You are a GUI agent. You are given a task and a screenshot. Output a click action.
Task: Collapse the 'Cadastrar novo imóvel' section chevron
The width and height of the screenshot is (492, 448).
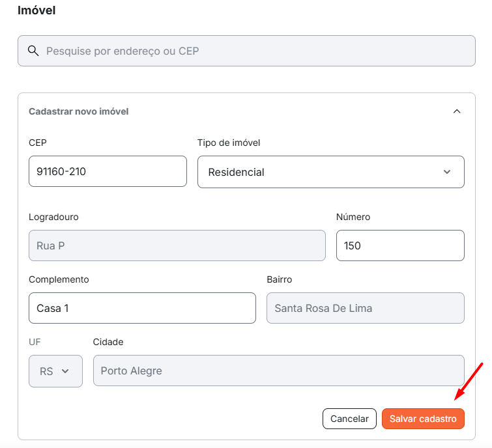(457, 111)
